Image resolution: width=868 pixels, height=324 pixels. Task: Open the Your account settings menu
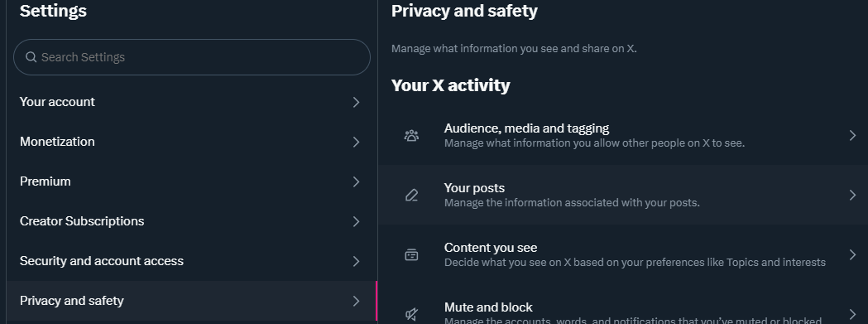(x=191, y=102)
